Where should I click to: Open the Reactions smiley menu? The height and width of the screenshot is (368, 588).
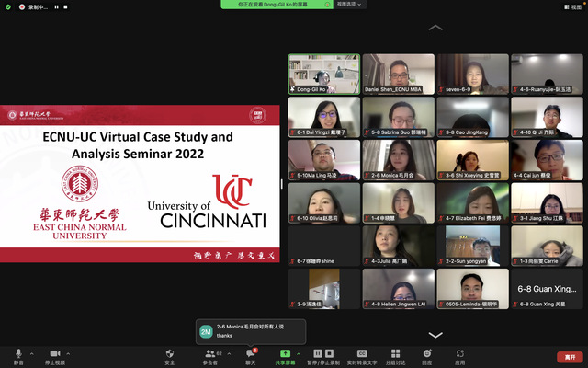pyautogui.click(x=426, y=353)
